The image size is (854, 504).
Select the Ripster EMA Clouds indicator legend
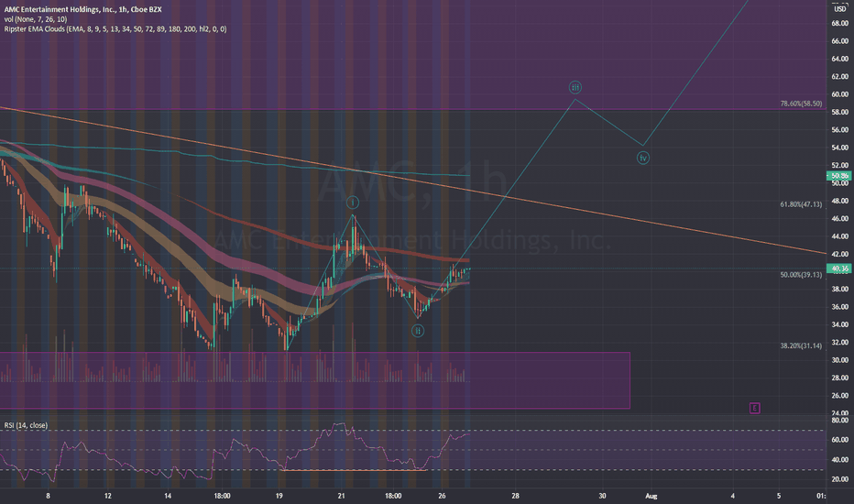pyautogui.click(x=115, y=29)
